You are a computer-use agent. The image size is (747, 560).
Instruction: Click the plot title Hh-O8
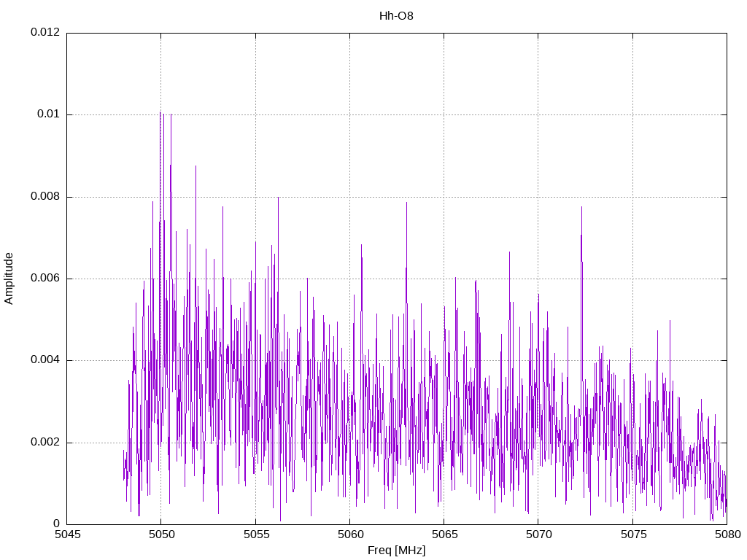[396, 16]
